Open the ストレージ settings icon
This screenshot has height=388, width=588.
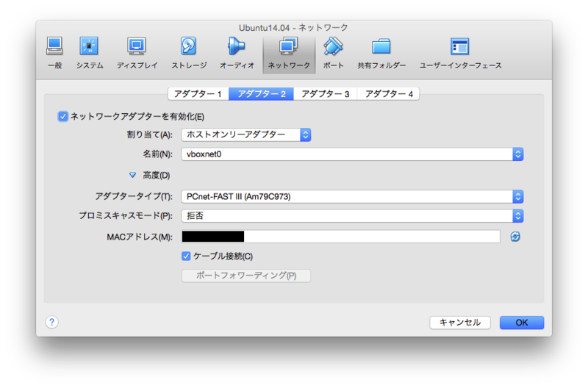189,53
